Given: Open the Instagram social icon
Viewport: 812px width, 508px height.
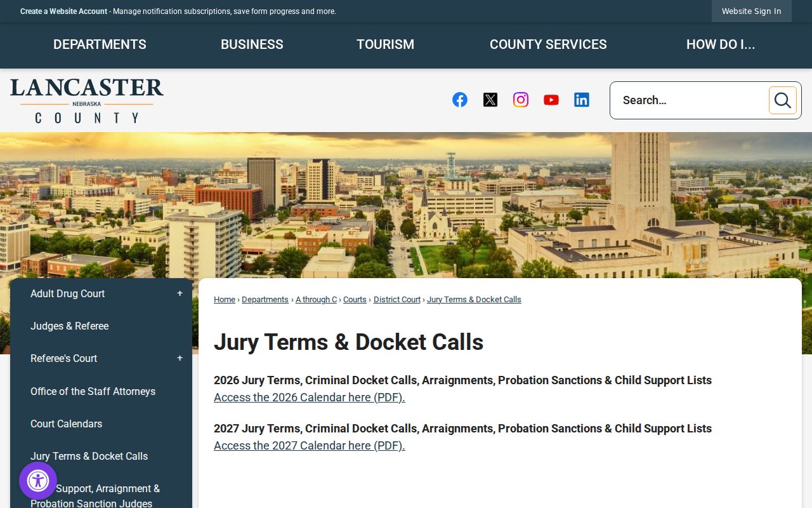Looking at the screenshot, I should point(521,100).
